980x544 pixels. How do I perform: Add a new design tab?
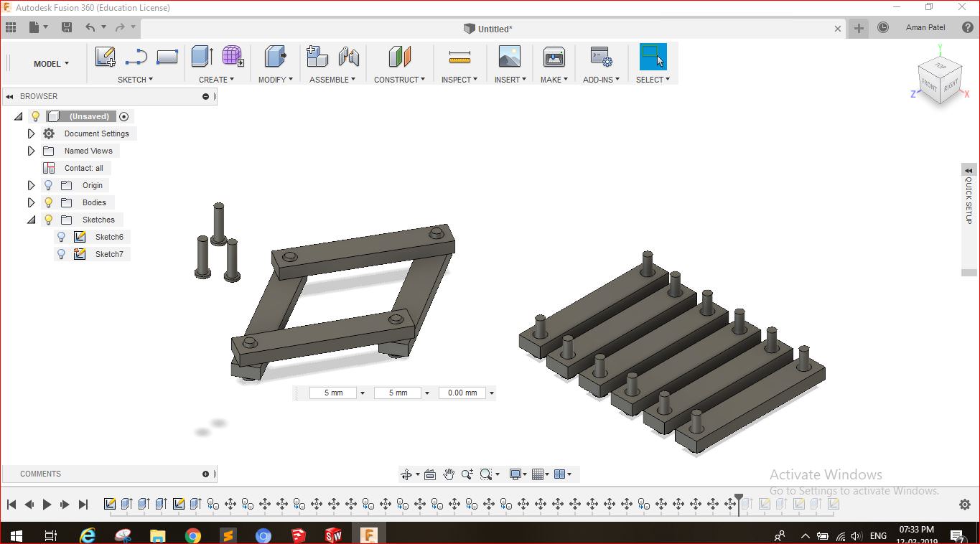[x=859, y=28]
